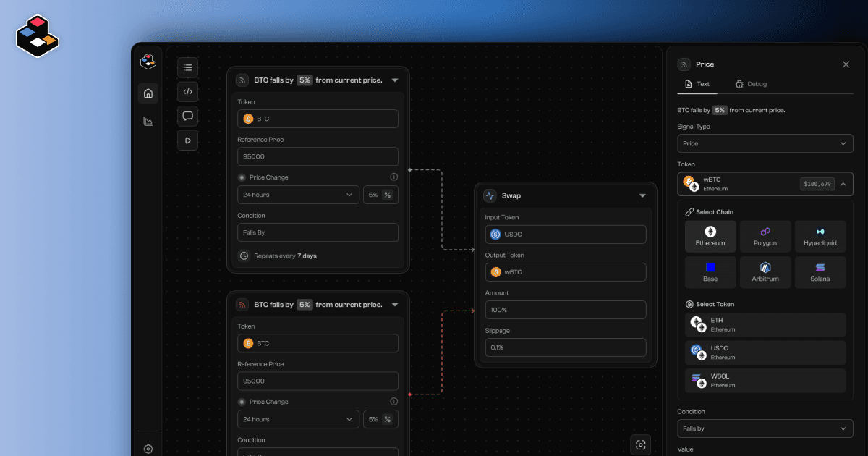
Task: Open the chat bubble toolbar icon
Action: pos(187,116)
